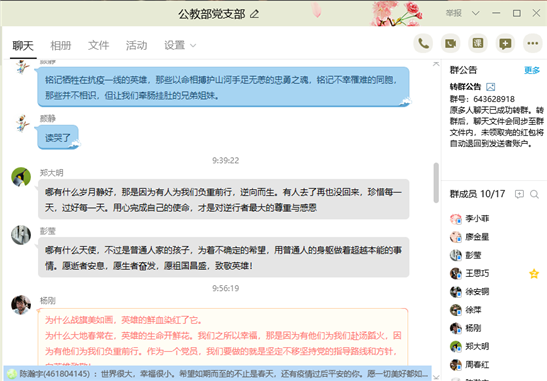547x381 pixels.
Task: Click the star icon next to 王思巧
Action: click(x=534, y=274)
